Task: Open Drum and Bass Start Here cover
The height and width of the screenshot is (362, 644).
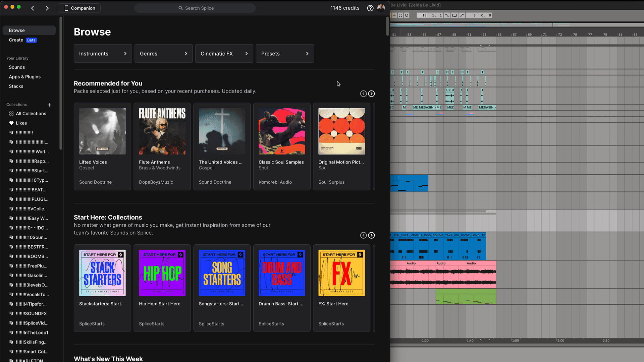Action: tap(282, 273)
